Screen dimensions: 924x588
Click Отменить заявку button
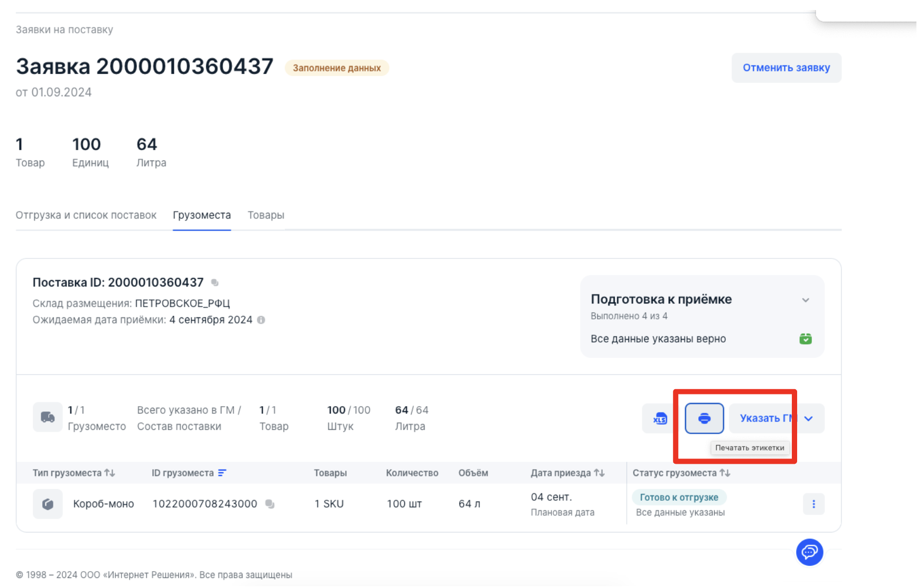point(786,68)
